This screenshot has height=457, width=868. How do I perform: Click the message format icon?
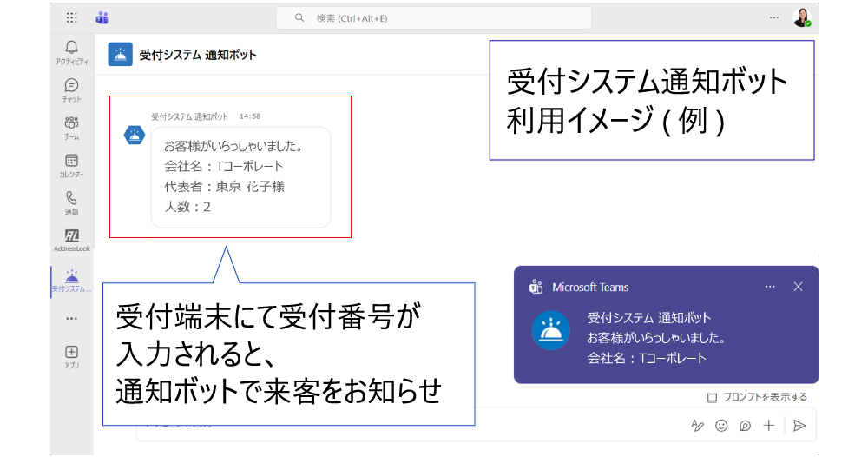(x=697, y=425)
